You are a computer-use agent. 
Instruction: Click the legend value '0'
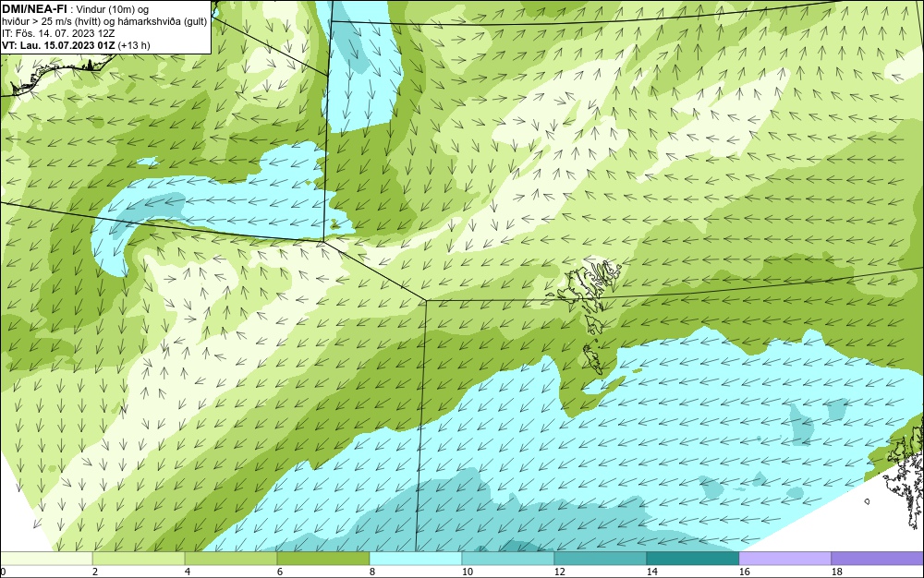point(3,572)
